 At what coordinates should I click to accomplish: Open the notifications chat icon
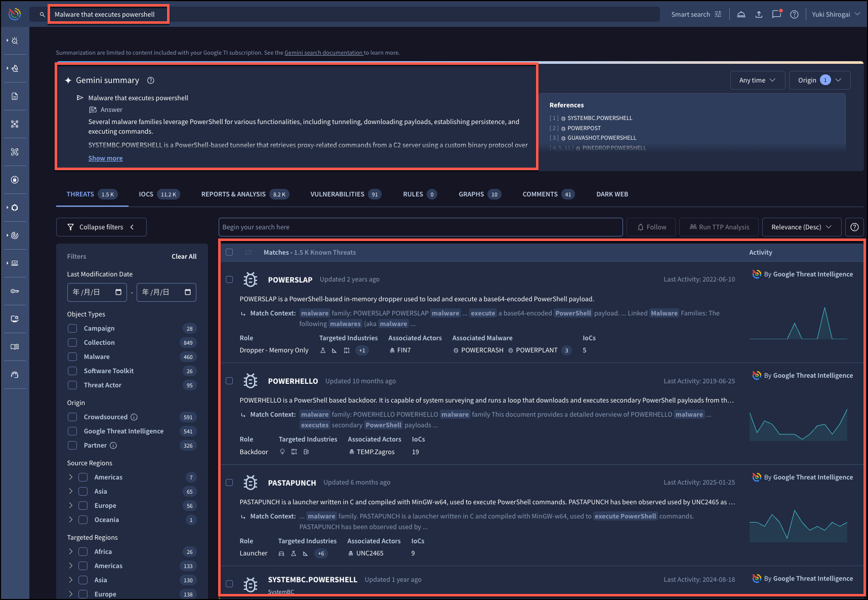[x=776, y=14]
